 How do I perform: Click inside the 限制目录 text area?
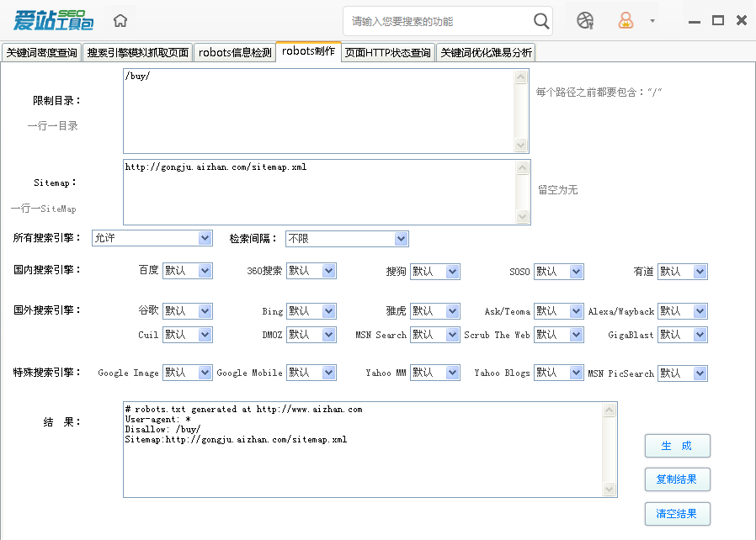(x=319, y=111)
